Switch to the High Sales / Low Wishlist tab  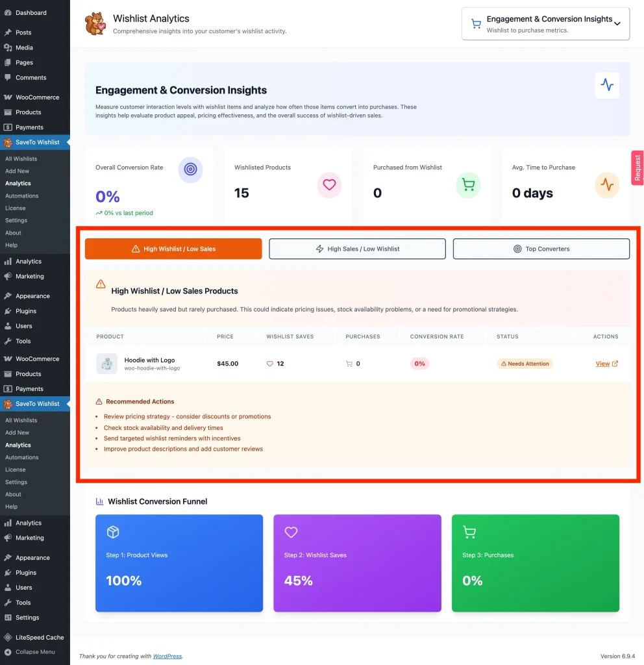(356, 248)
